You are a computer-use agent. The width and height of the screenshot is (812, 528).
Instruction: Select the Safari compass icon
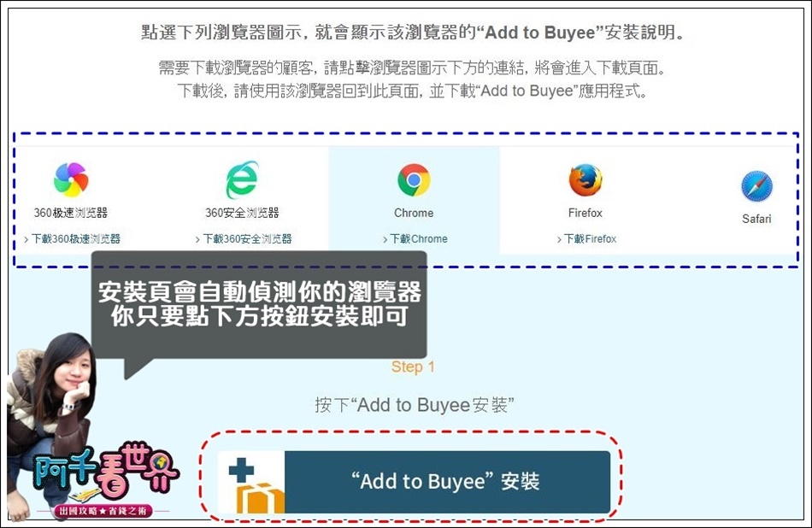(756, 186)
